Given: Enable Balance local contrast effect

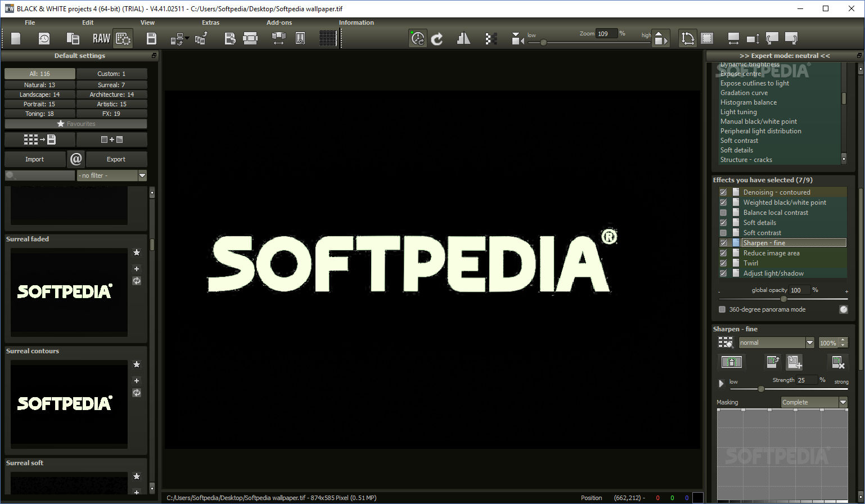Looking at the screenshot, I should click(x=723, y=213).
